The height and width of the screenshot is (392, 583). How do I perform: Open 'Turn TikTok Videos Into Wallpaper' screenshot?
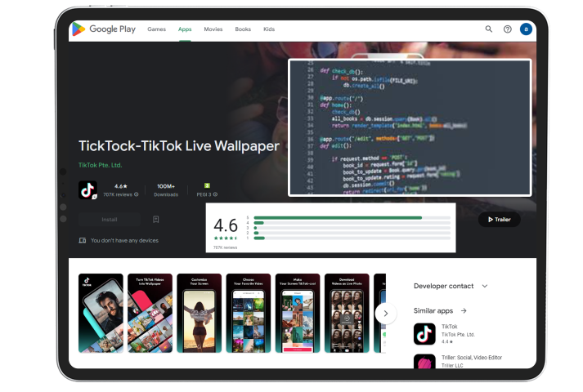[x=150, y=313]
